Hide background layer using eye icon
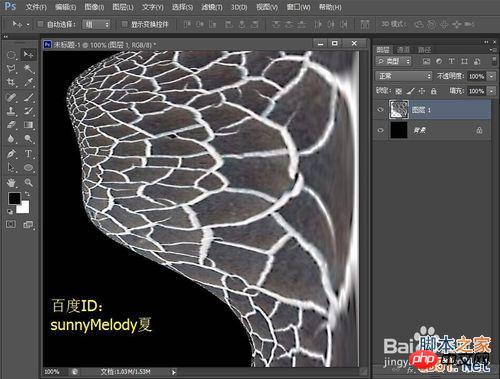The height and width of the screenshot is (379, 500). pyautogui.click(x=380, y=130)
